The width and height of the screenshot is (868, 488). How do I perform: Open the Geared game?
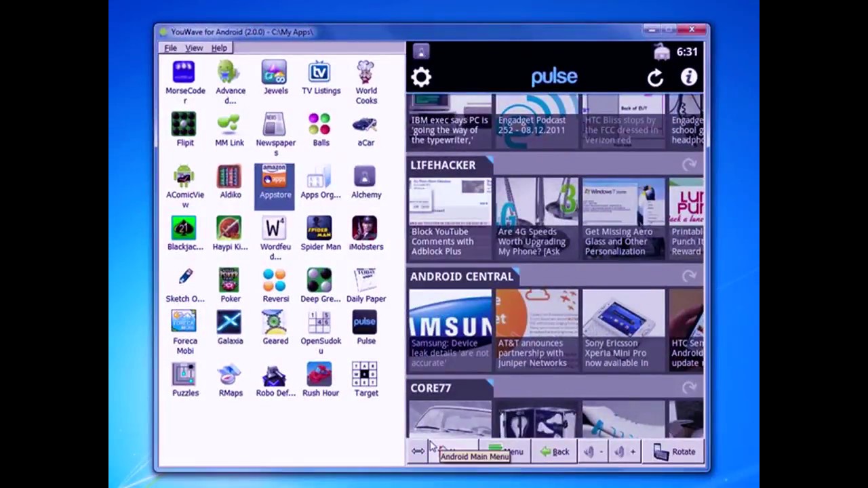[x=274, y=323]
